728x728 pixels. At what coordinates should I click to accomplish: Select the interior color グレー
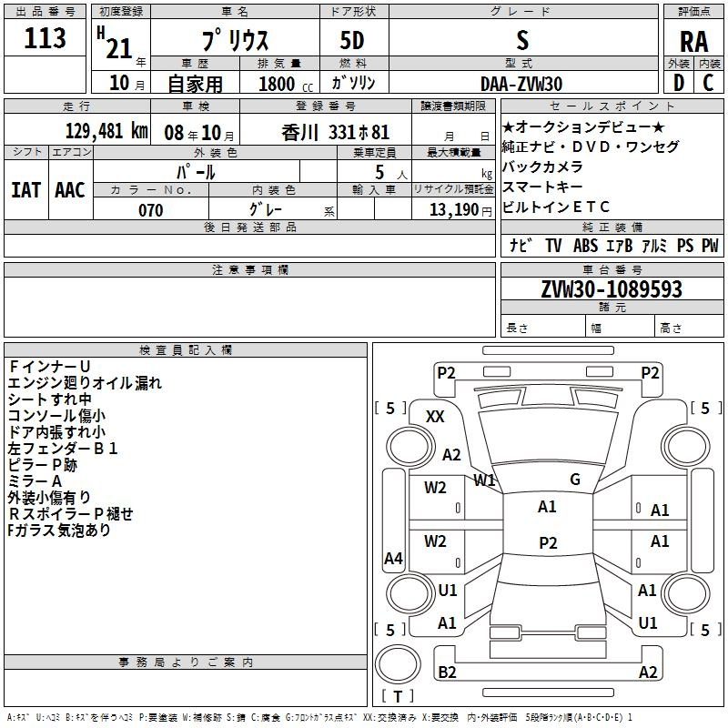[266, 209]
